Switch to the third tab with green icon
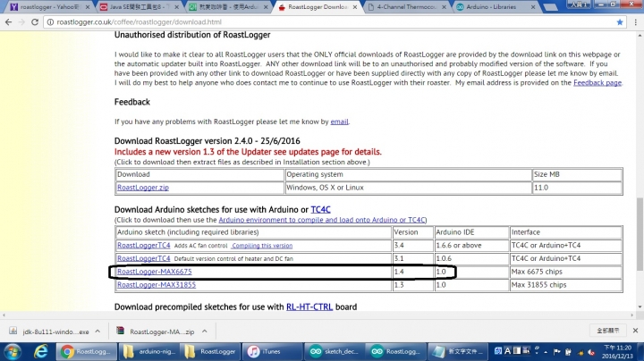This screenshot has height=361, width=644. [x=228, y=7]
